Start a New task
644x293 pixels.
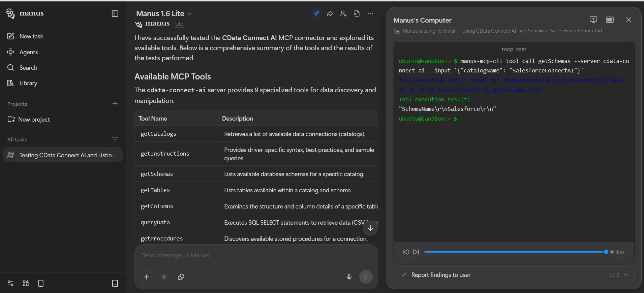pos(31,36)
